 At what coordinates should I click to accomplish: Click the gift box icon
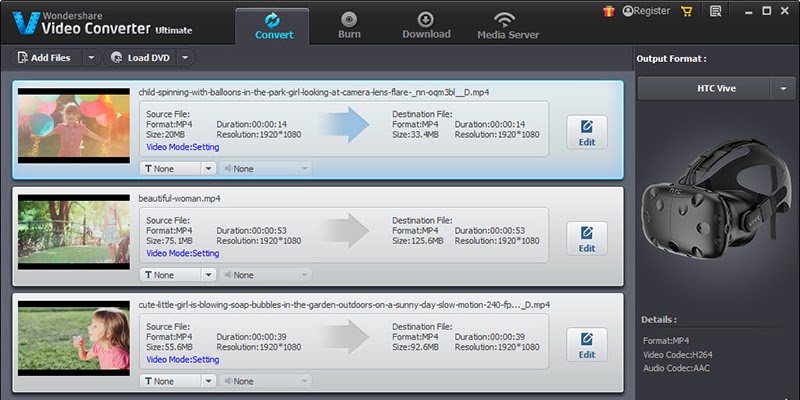pyautogui.click(x=609, y=11)
